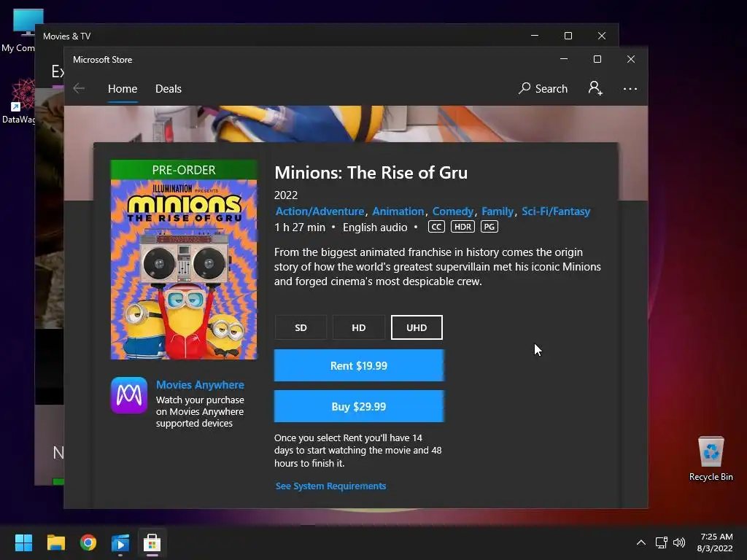The image size is (747, 560).
Task: Switch to the Home tab
Action: click(123, 89)
